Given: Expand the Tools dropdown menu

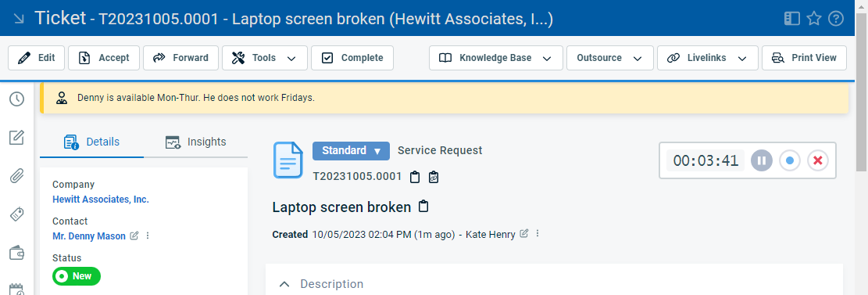Looking at the screenshot, I should click(x=265, y=58).
